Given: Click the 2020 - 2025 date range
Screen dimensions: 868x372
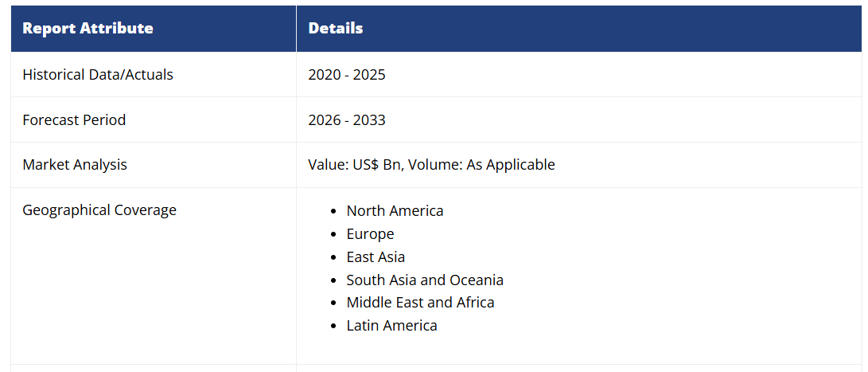Looking at the screenshot, I should pyautogui.click(x=347, y=75).
